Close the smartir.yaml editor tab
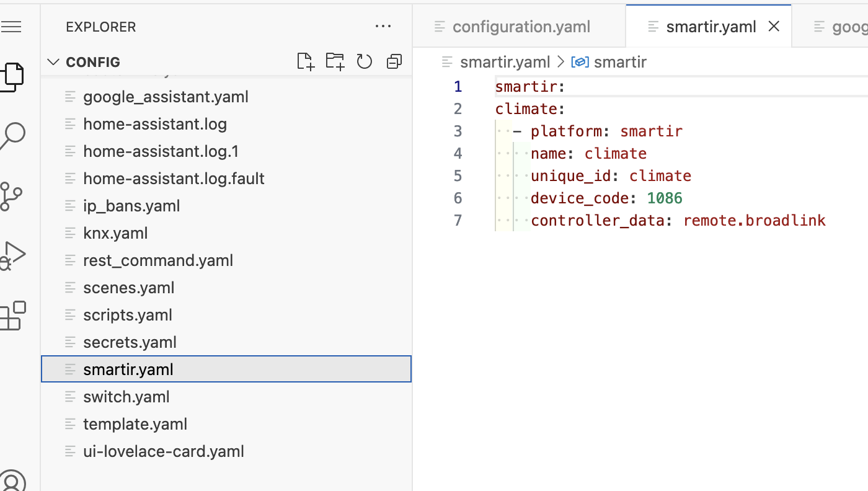 pyautogui.click(x=774, y=27)
